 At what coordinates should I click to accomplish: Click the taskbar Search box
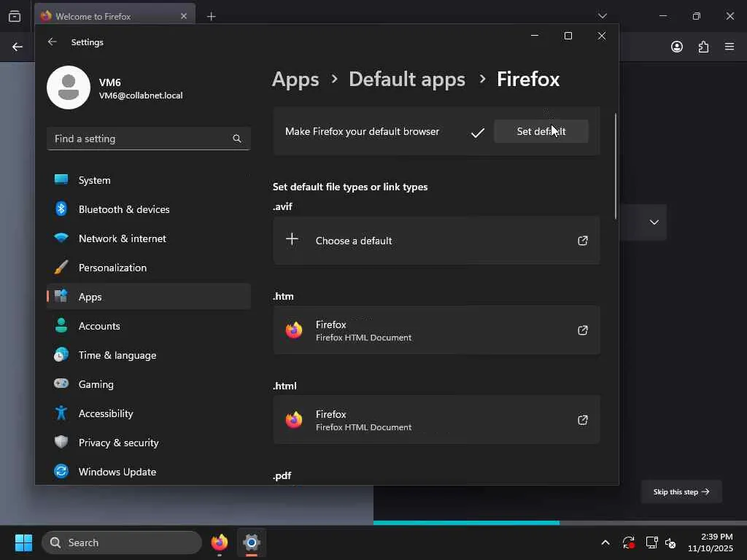coord(122,542)
